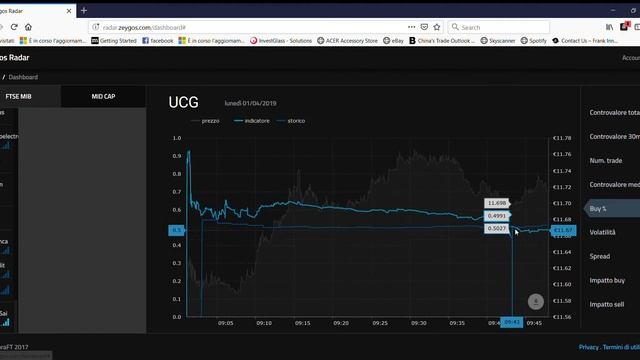Click the 11.698 chart tooltip value
Image resolution: width=640 pixels, height=360 pixels.
pyautogui.click(x=497, y=203)
